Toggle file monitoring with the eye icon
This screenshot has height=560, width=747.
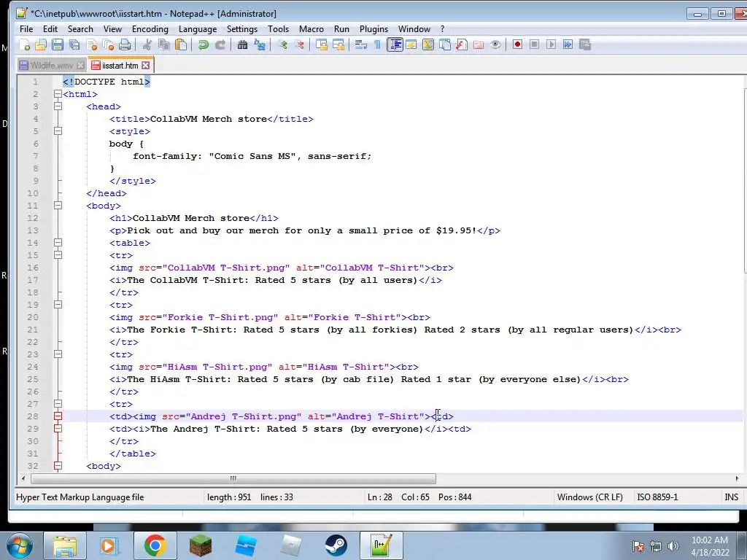[495, 44]
